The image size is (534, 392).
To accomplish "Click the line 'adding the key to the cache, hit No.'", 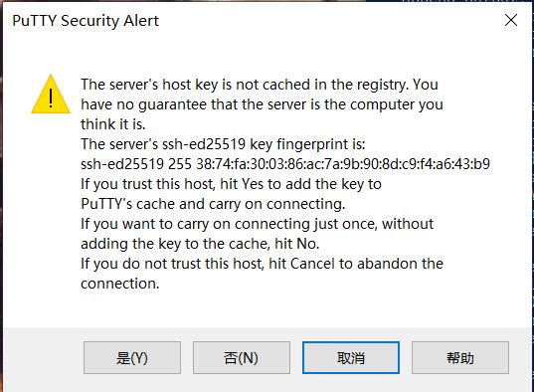I will click(200, 244).
